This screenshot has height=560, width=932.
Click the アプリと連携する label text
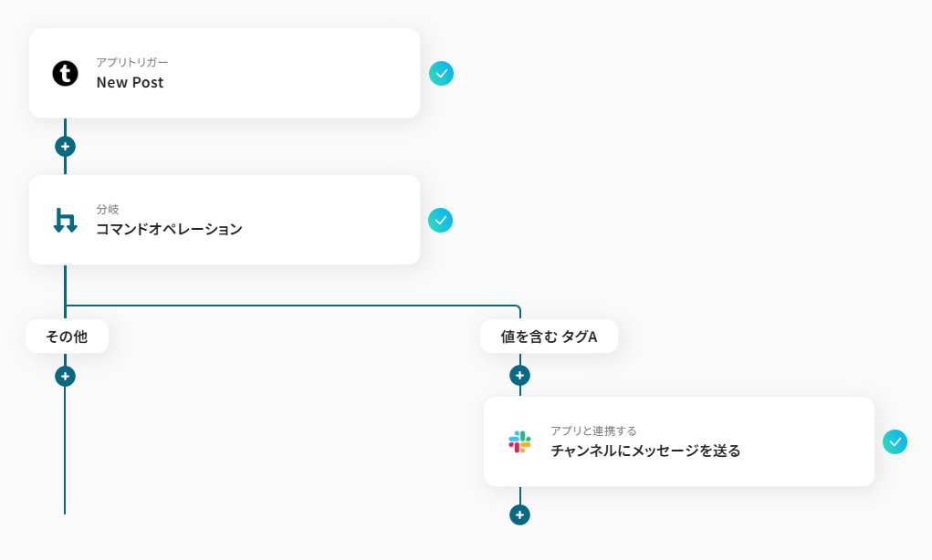click(x=593, y=430)
